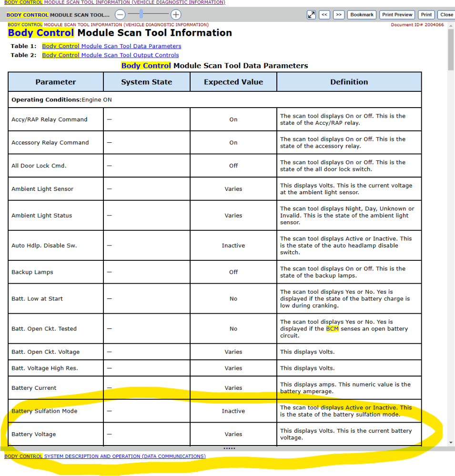Click the Ambient Light Sensor parameter cell
Viewport: 455px width, 476px height.
pyautogui.click(x=56, y=189)
